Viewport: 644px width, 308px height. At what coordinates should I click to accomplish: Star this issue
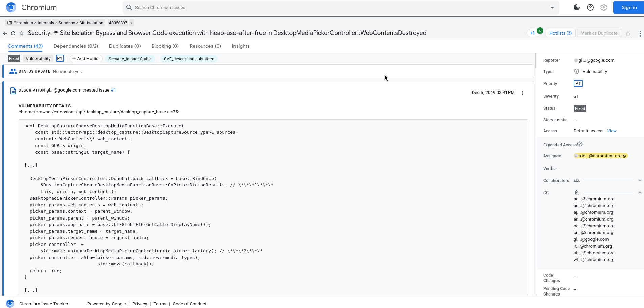[x=21, y=33]
